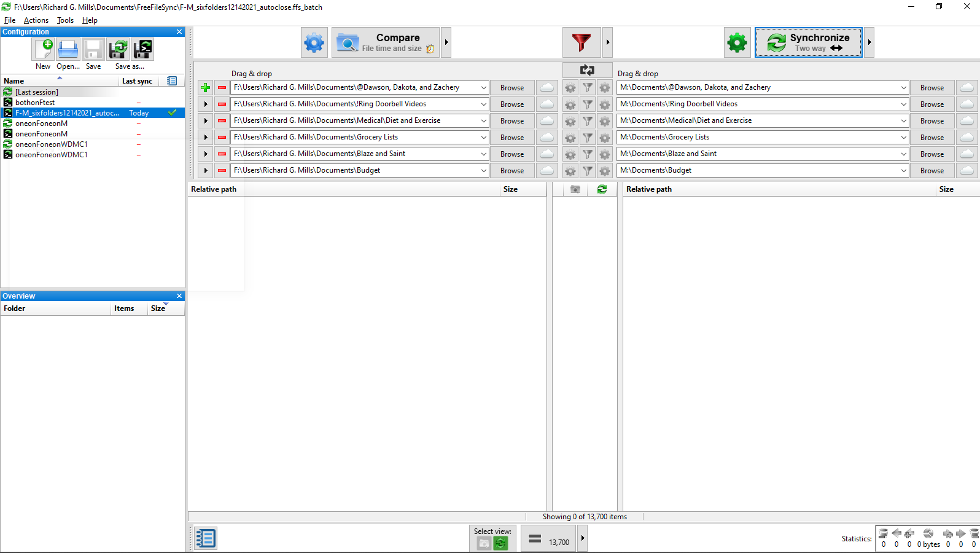Open local comparison settings for the Dawson row
980x553 pixels.
[x=570, y=88]
